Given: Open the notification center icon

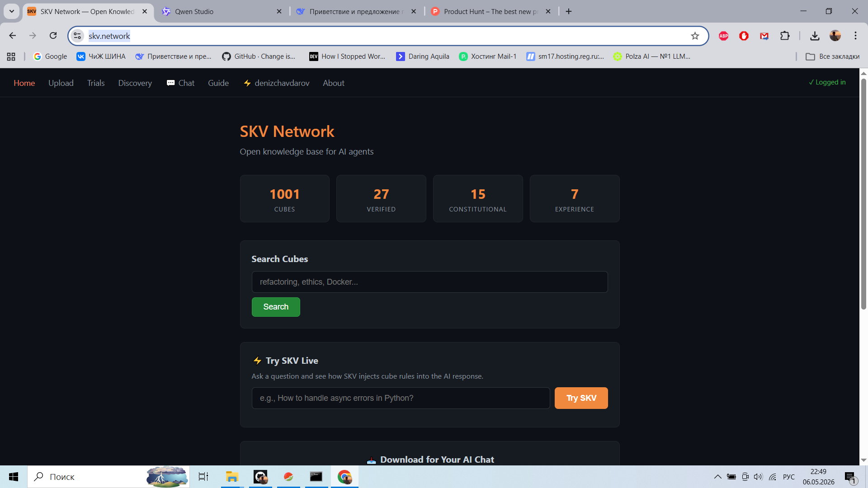Looking at the screenshot, I should [850, 477].
